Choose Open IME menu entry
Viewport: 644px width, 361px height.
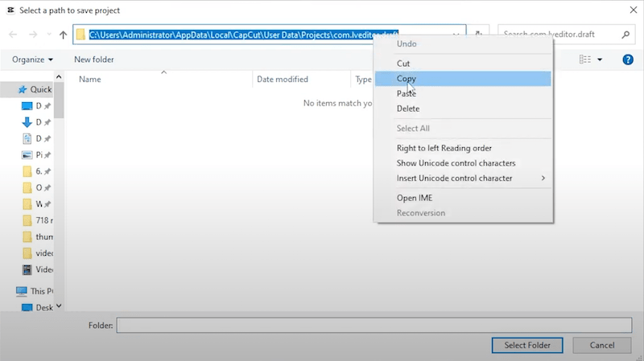(x=463, y=198)
